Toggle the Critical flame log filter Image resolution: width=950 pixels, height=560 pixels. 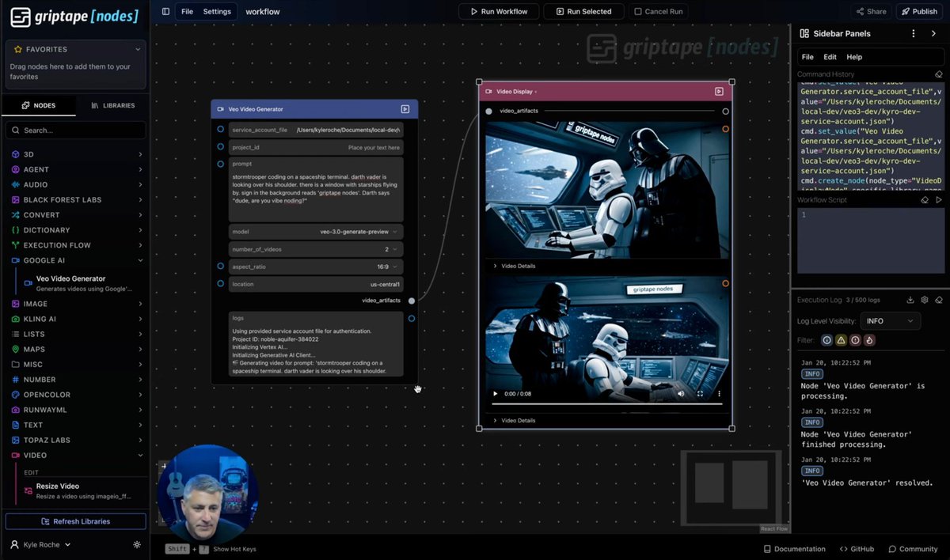pos(869,340)
